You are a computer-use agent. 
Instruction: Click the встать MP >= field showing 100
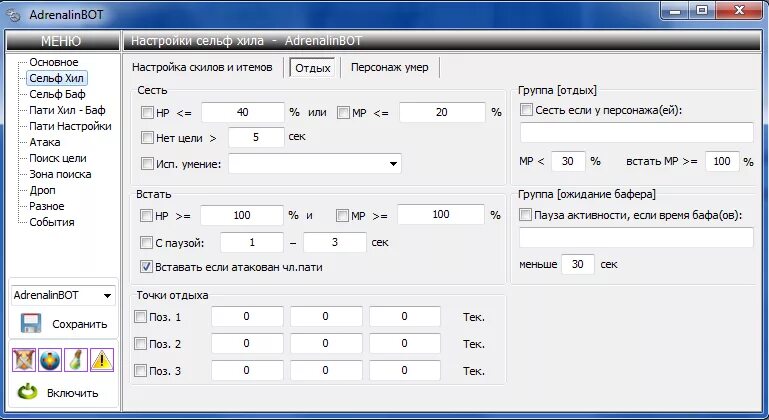coord(722,161)
